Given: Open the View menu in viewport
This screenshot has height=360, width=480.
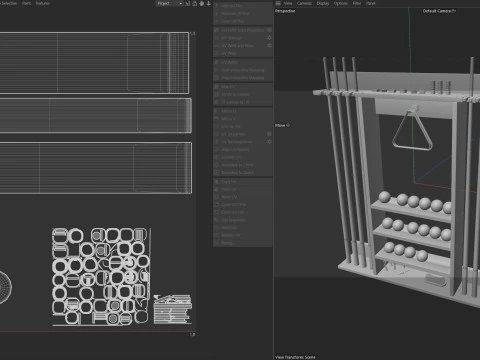Looking at the screenshot, I should pos(288,3).
